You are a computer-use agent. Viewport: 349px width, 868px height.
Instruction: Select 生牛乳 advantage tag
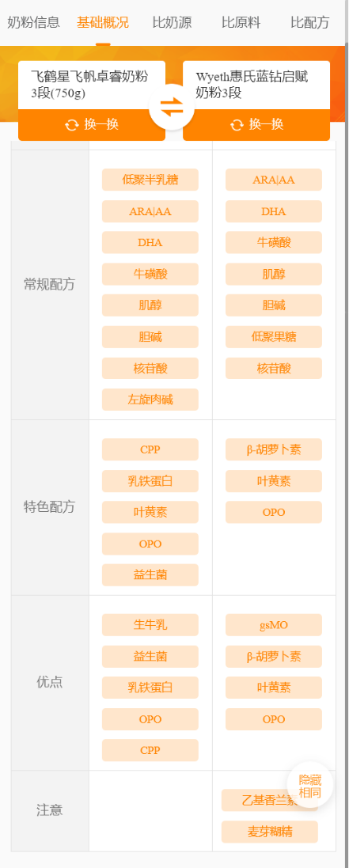click(150, 625)
